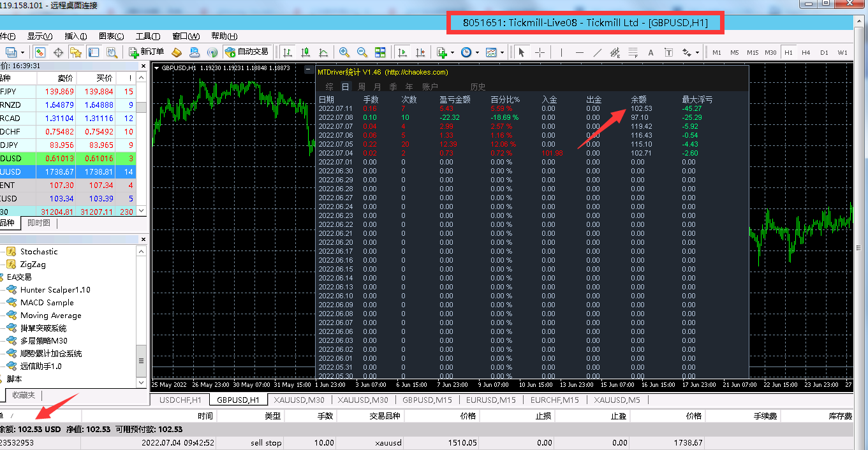The image size is (868, 450).
Task: Select the ZigZag indicator in Navigator
Action: [33, 264]
